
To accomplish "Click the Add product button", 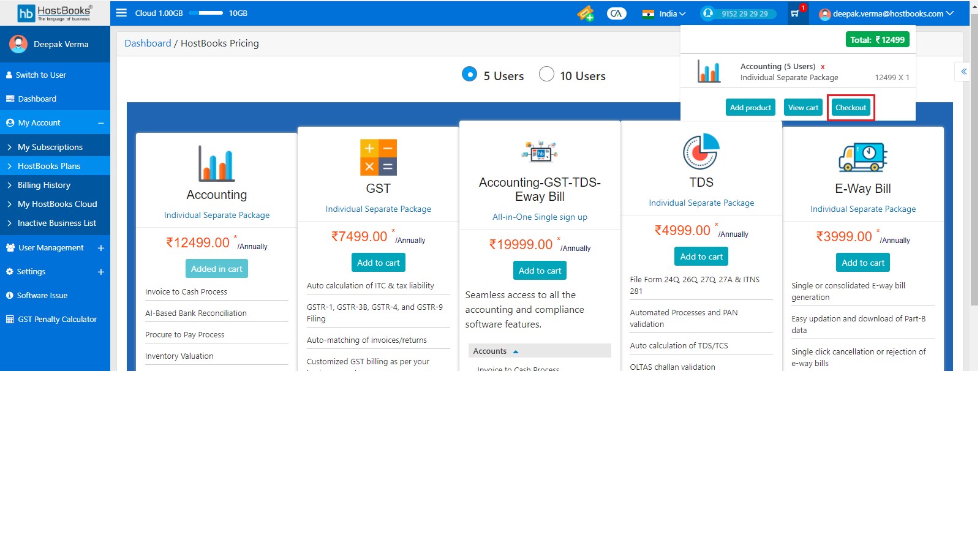I will click(x=750, y=107).
